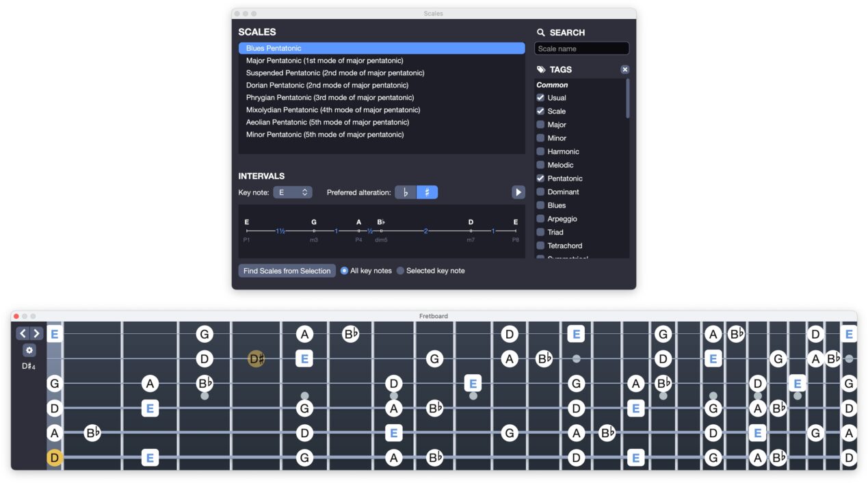Open the Key note dropdown
868x483 pixels.
(293, 192)
